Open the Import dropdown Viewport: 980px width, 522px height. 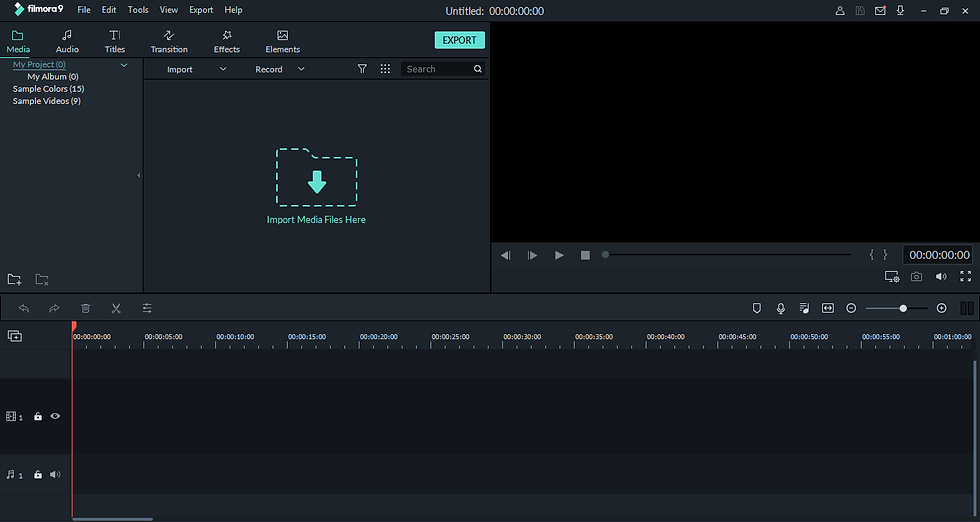click(x=196, y=69)
